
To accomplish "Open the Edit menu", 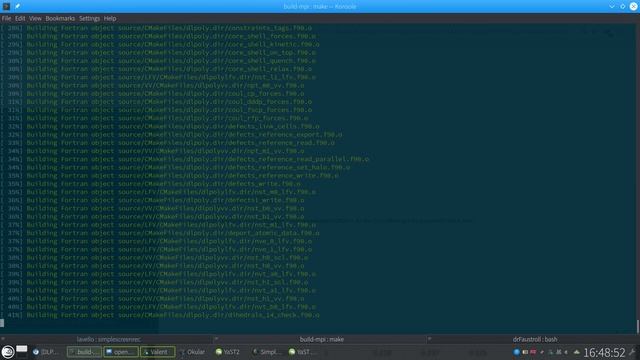I will click(20, 18).
